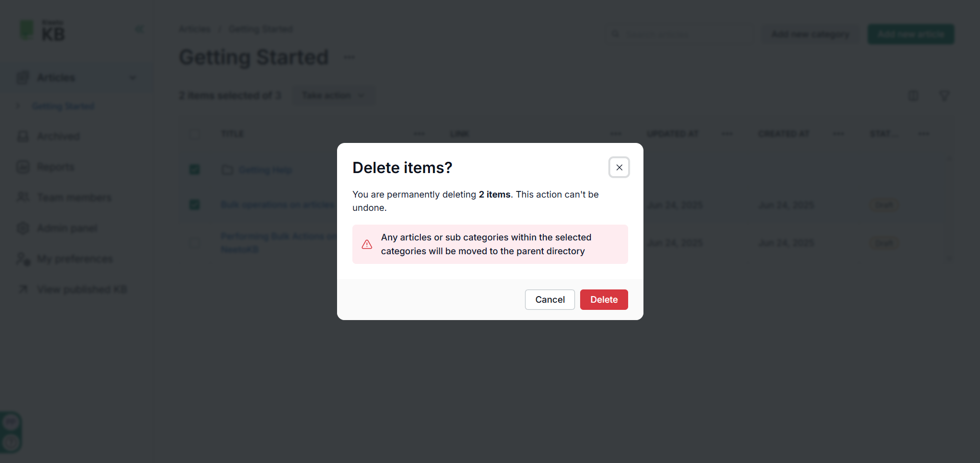980x463 pixels.
Task: Uncheck the Getting Help category checkbox
Action: pyautogui.click(x=195, y=169)
